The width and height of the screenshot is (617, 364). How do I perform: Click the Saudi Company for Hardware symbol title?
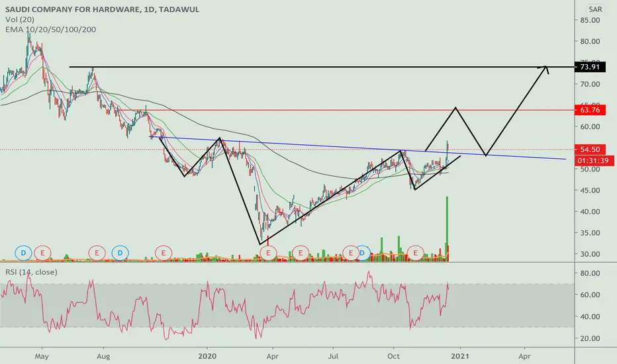point(102,9)
